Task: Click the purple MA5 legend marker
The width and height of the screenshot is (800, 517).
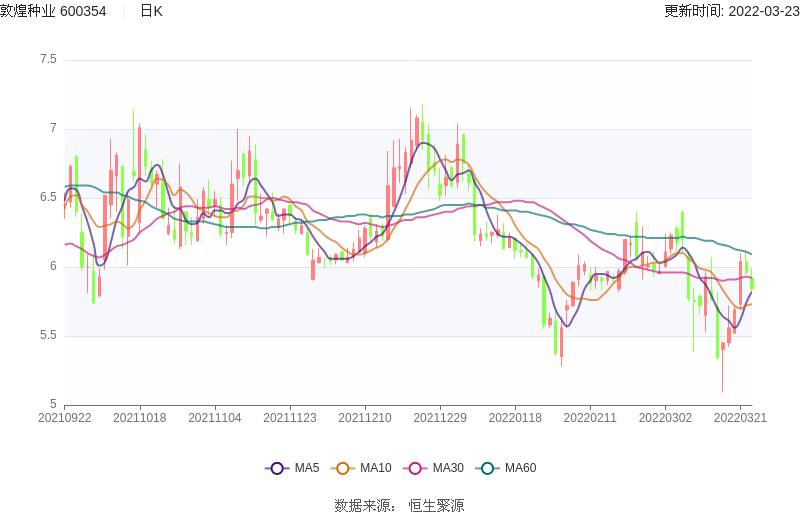Action: (277, 468)
